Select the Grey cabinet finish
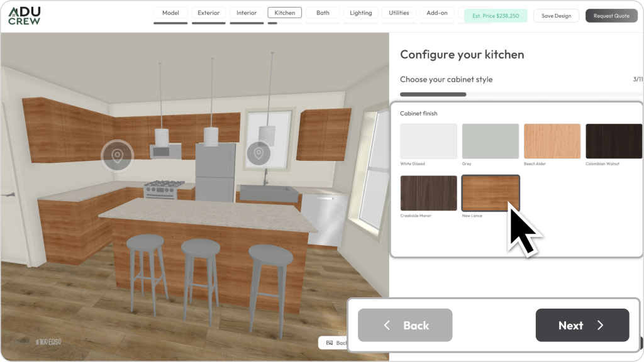Viewport: 644px width, 362px height. point(490,141)
